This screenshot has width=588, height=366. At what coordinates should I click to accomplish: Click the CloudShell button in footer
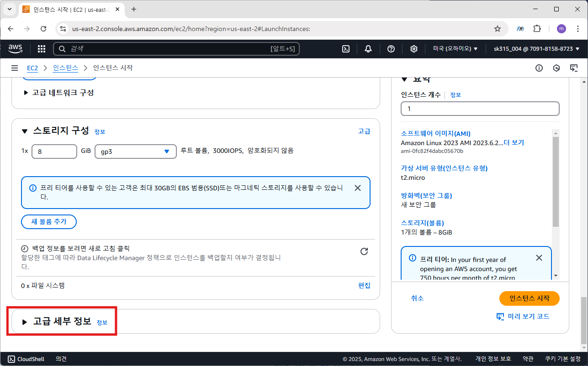(x=26, y=359)
